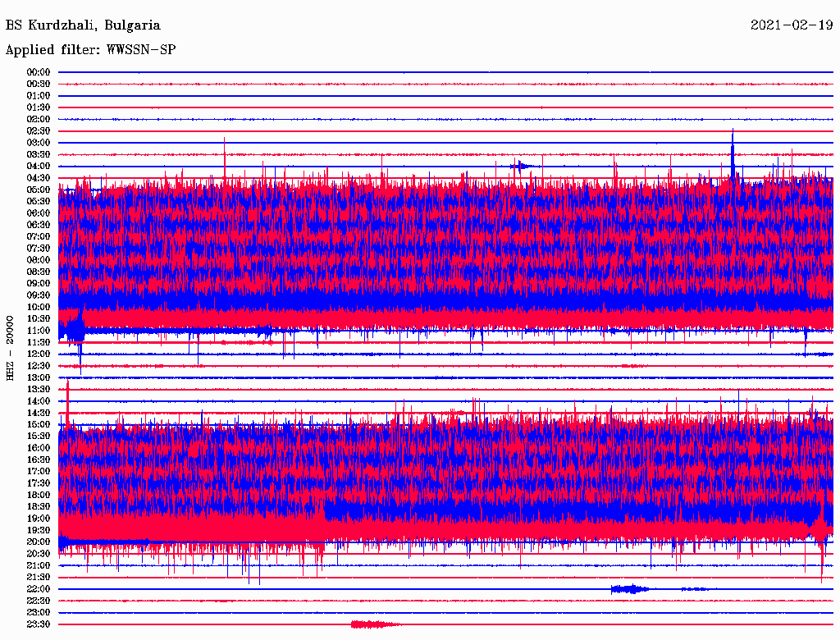The image size is (840, 640).
Task: Pick the 10:30 time label
Action: tap(39, 318)
